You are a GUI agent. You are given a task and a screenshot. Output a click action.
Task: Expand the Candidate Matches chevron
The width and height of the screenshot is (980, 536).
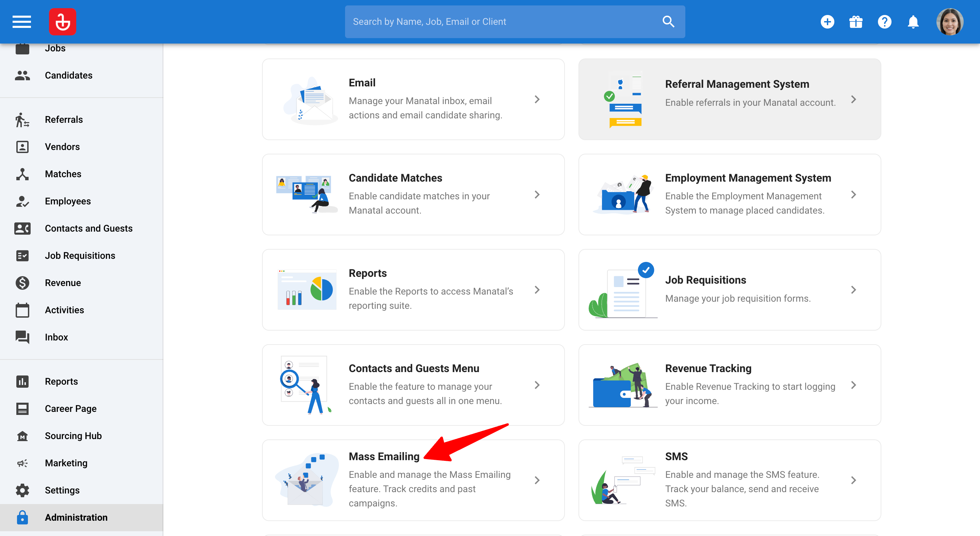537,195
